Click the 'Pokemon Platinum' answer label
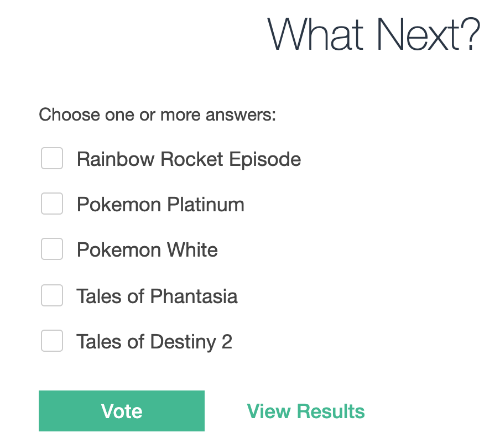 click(x=161, y=205)
